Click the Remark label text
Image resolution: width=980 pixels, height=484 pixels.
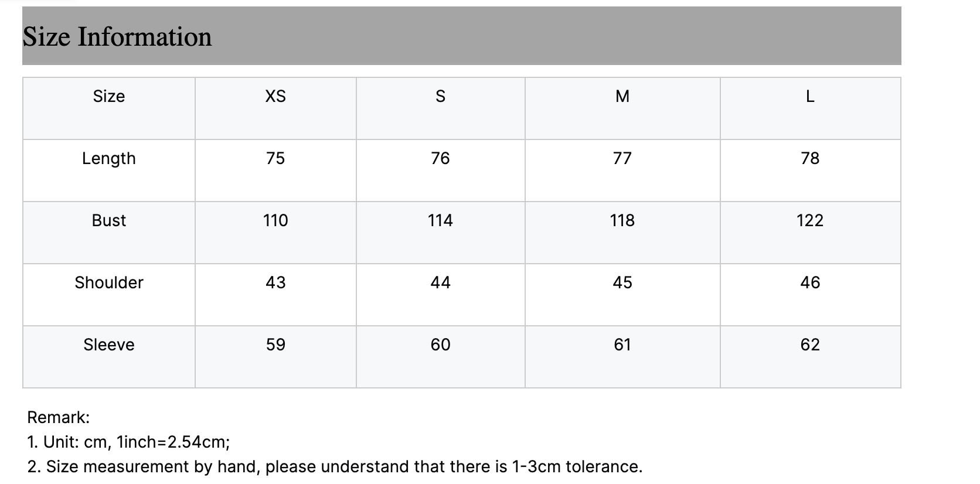click(59, 417)
